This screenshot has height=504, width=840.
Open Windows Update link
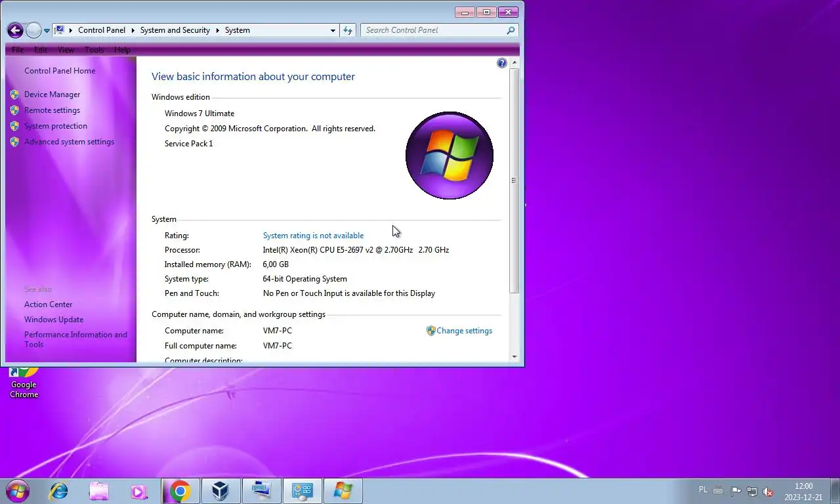coord(54,320)
